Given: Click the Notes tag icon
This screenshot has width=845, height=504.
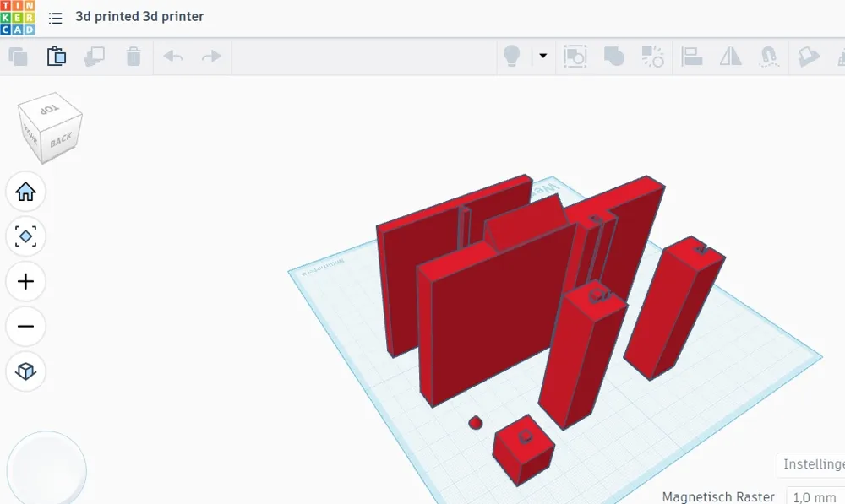Looking at the screenshot, I should click(x=809, y=57).
